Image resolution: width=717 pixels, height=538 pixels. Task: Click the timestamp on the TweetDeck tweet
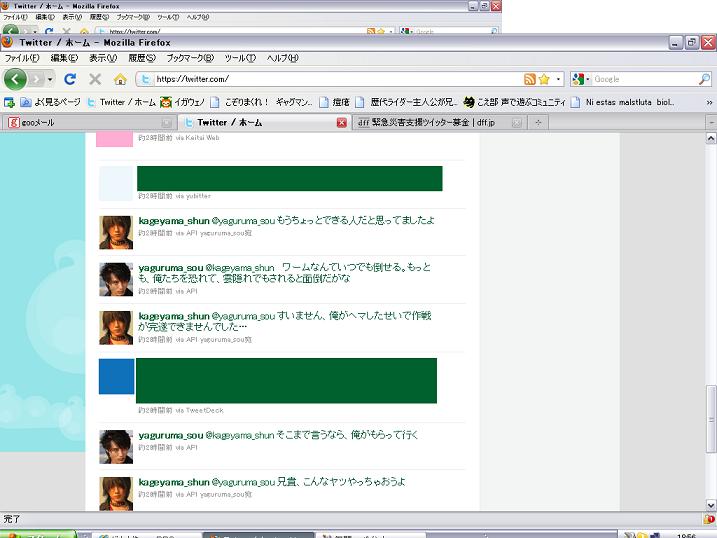click(155, 410)
